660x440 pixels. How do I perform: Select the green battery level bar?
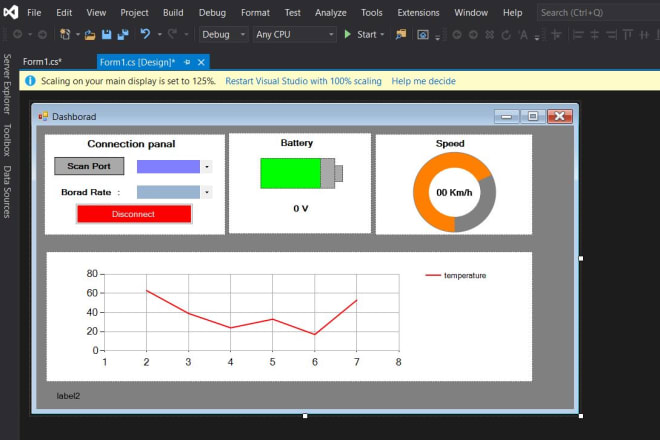click(290, 173)
